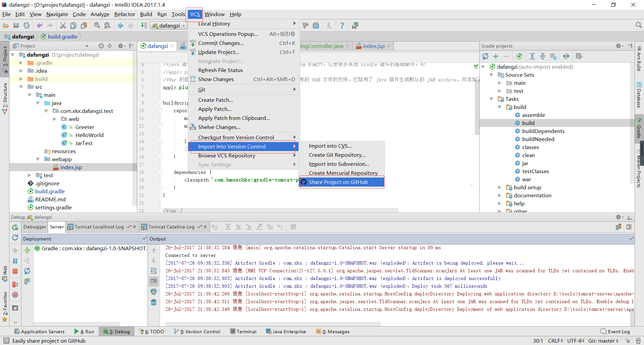Image resolution: width=644 pixels, height=345 pixels.
Task: Stop the debug session red square
Action: click(15, 271)
